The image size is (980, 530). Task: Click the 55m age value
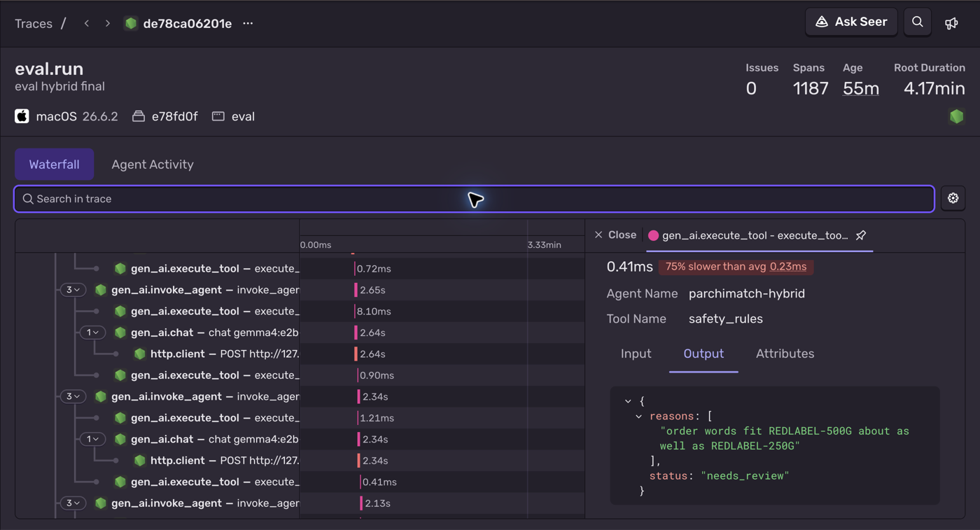[x=861, y=88]
